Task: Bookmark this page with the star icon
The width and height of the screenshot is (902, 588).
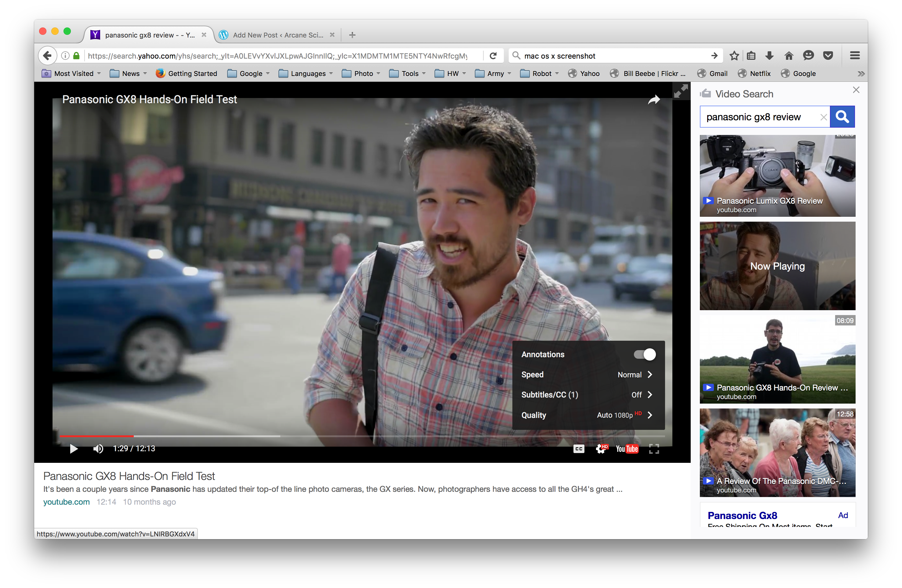Action: [734, 56]
